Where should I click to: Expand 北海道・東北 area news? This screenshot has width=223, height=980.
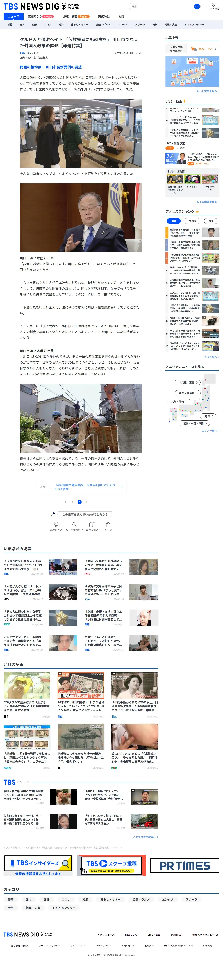(x=188, y=382)
